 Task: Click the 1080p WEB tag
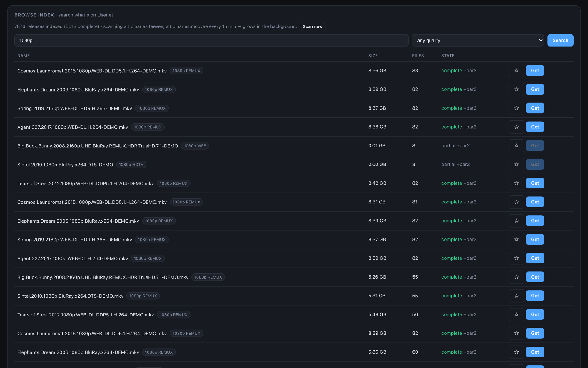tap(195, 146)
